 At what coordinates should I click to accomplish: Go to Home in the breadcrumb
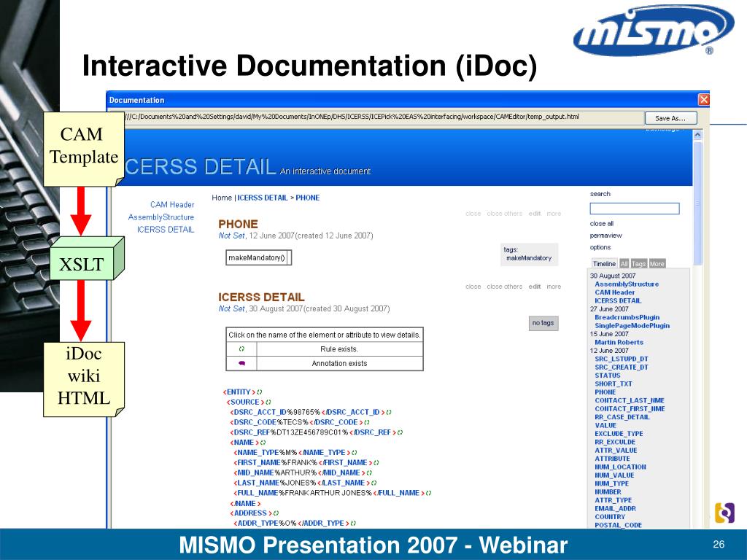coord(222,198)
